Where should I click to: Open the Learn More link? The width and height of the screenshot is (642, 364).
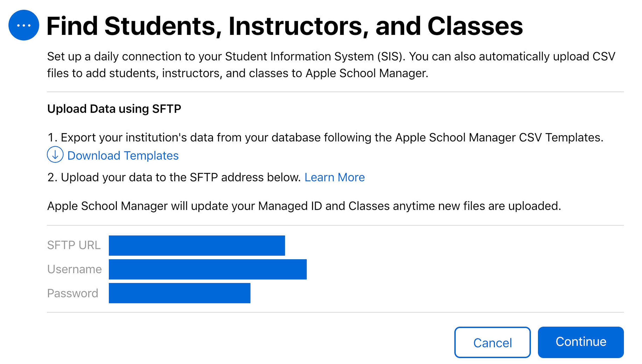pos(335,177)
